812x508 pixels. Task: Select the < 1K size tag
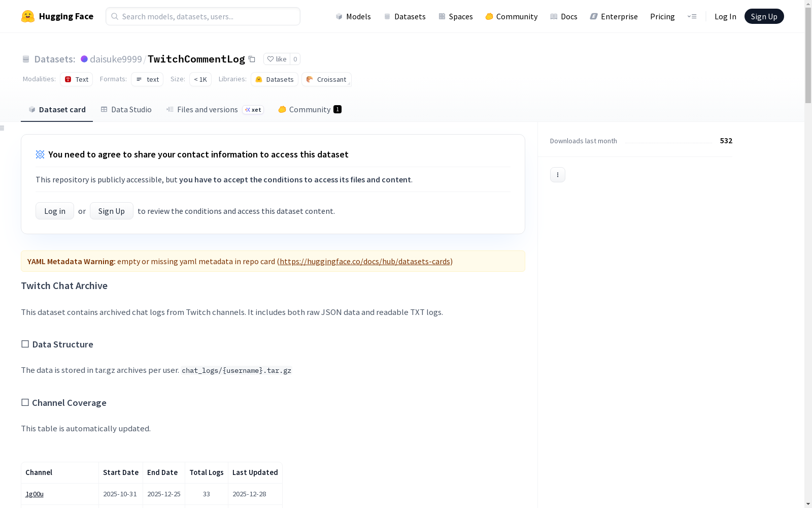[200, 79]
